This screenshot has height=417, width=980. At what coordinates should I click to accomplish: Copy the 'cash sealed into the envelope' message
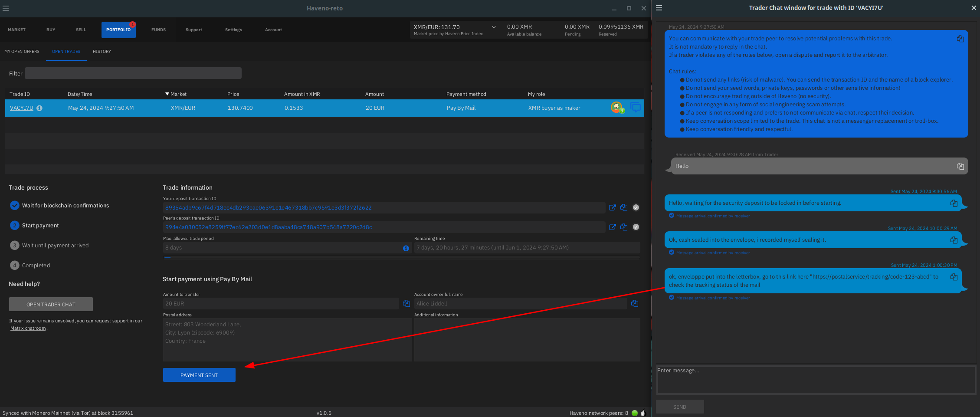pos(954,240)
